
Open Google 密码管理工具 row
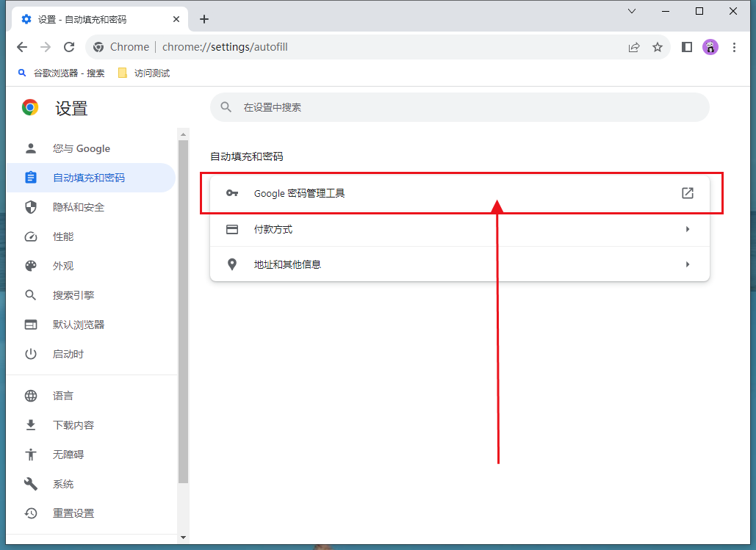tap(459, 193)
